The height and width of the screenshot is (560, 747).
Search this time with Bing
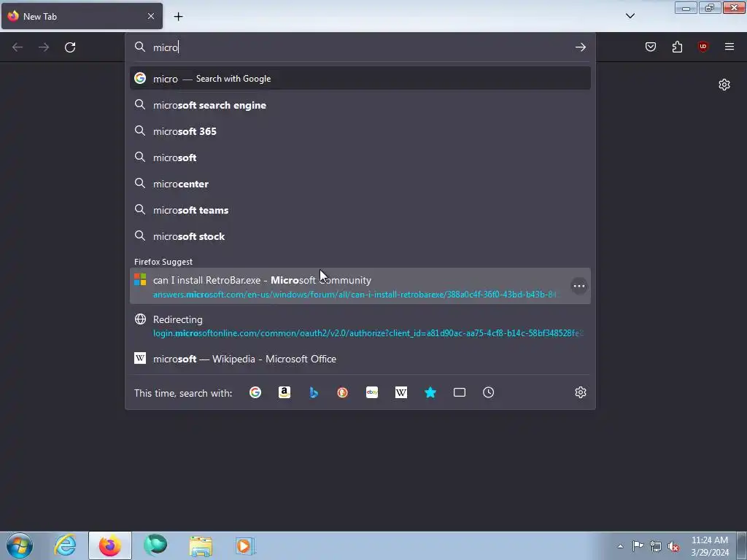[x=314, y=392]
